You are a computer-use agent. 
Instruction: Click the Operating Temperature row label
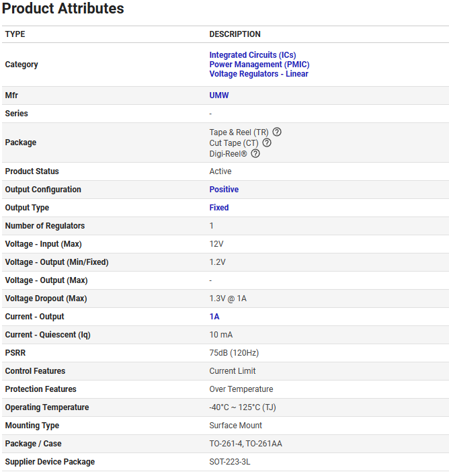coord(47,407)
